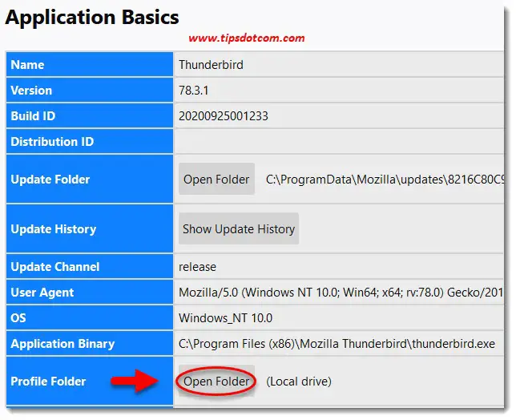The width and height of the screenshot is (516, 420).
Task: Select the release channel value
Action: pyautogui.click(x=197, y=267)
